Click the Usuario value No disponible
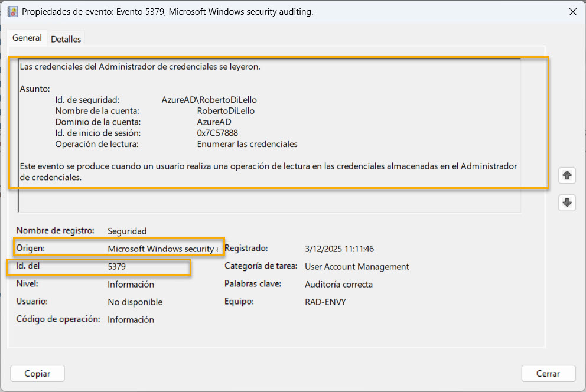 tap(135, 302)
